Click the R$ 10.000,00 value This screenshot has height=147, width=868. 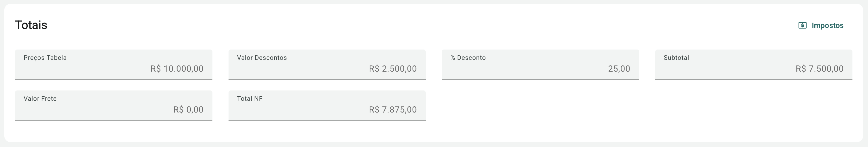(x=177, y=69)
